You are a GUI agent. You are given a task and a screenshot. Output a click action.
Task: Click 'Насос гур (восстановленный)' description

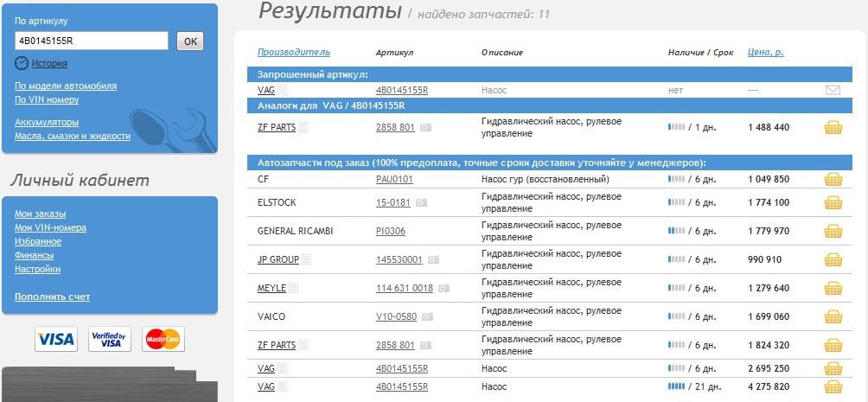click(x=546, y=180)
